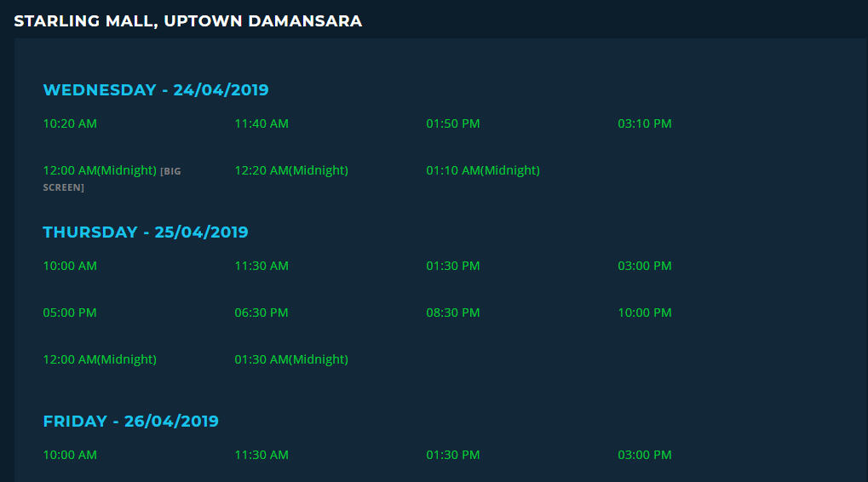Select Wednesday 10:20 AM showtime
The image size is (868, 482).
coord(70,123)
